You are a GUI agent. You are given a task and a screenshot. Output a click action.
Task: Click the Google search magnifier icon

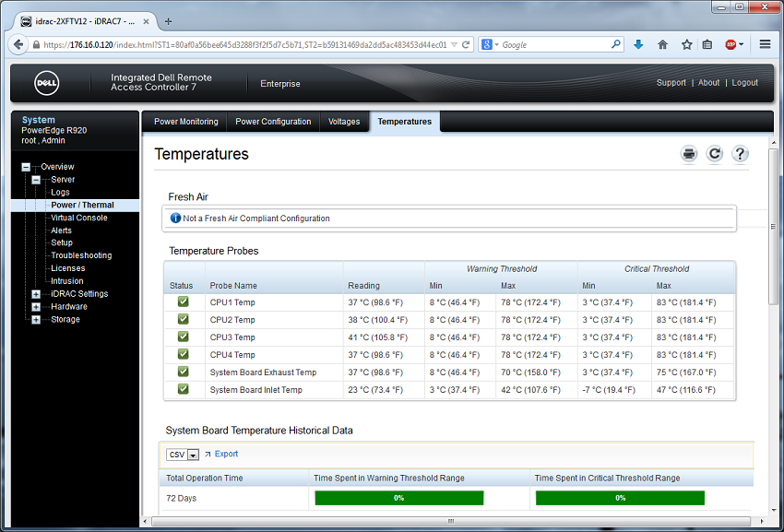click(616, 44)
